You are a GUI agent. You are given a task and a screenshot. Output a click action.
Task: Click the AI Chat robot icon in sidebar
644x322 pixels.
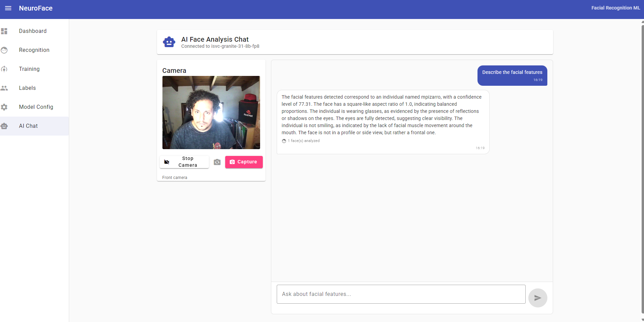(4, 126)
